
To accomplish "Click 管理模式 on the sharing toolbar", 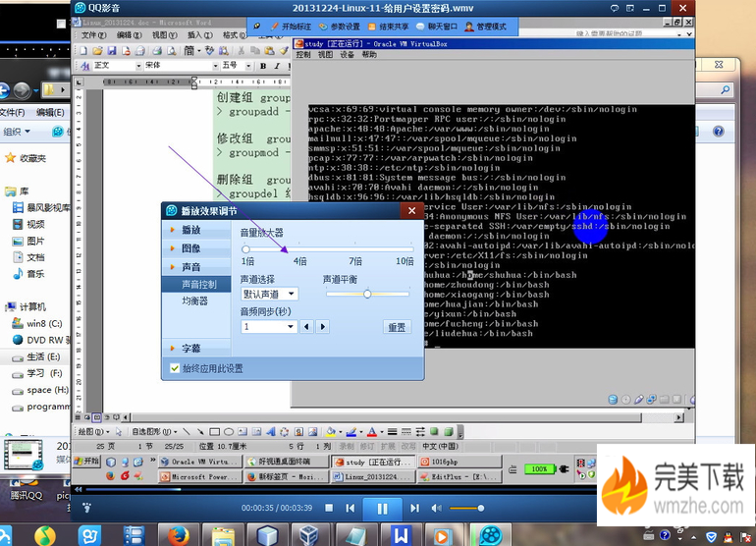I will click(x=486, y=27).
